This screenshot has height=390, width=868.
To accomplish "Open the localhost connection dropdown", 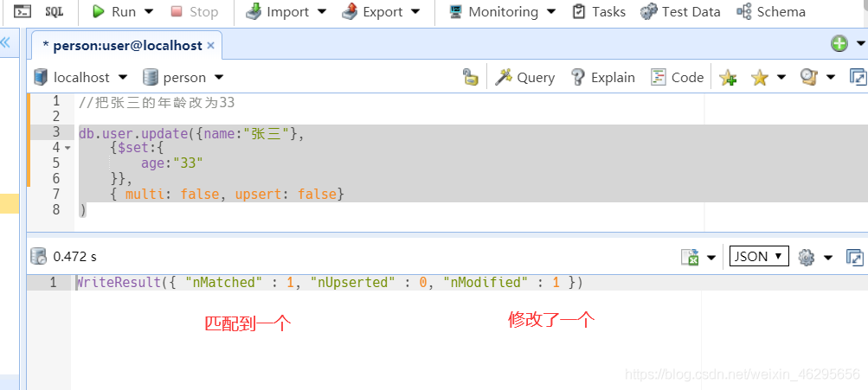I will (80, 78).
